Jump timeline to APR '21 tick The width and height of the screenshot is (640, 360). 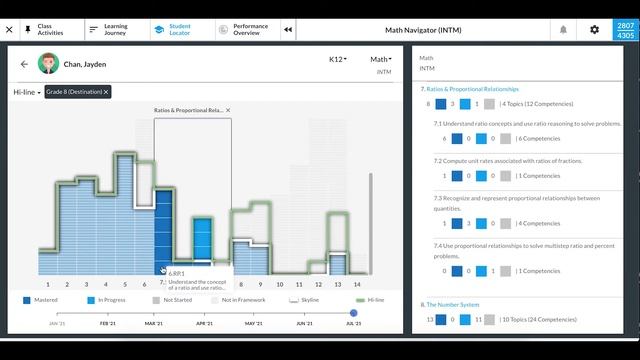pyautogui.click(x=204, y=313)
